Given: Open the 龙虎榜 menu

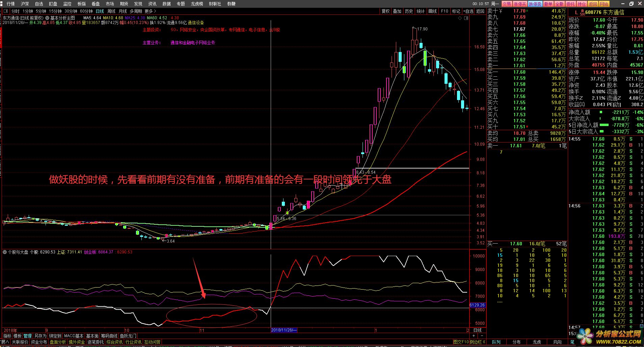Looking at the screenshot, I should point(197,4).
